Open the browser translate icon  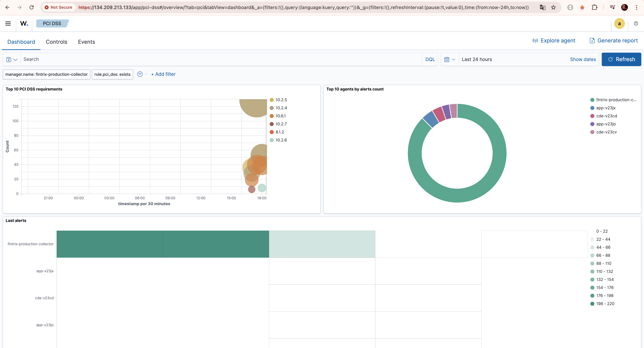543,8
